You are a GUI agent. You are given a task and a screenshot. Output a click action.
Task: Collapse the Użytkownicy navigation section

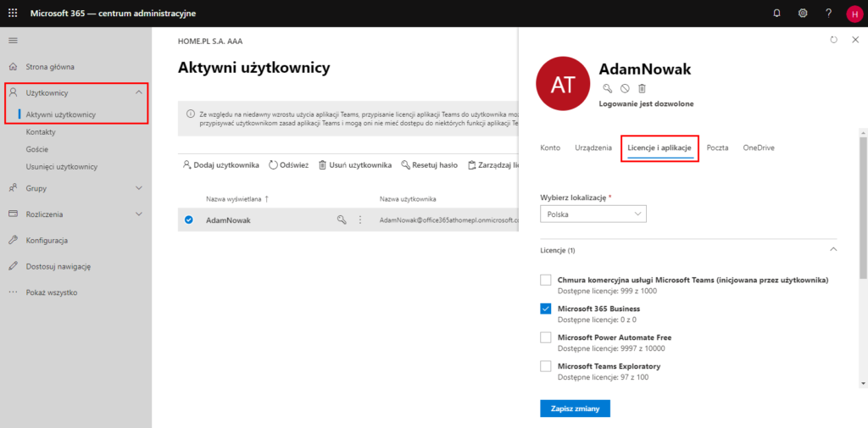(x=139, y=92)
